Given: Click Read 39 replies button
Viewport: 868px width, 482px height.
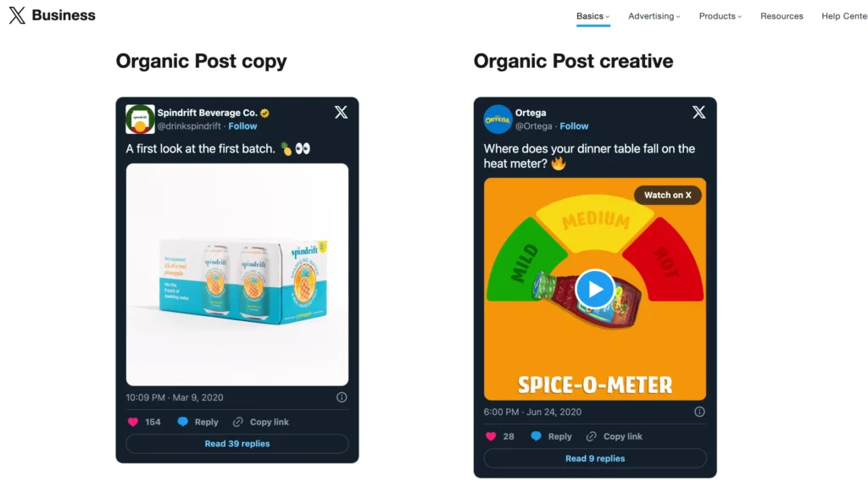Looking at the screenshot, I should (237, 444).
